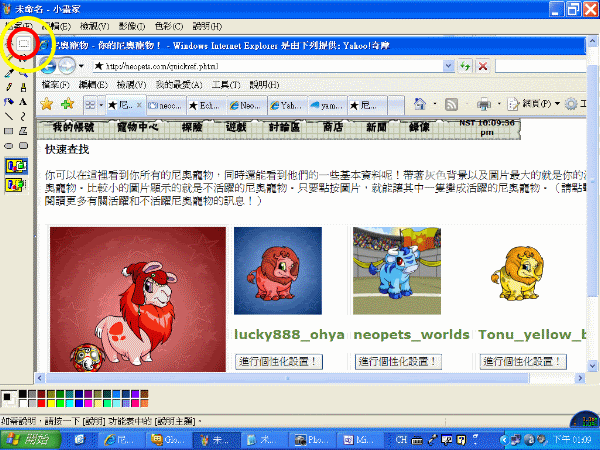Click the printer icon in pasted browser

tap(484, 104)
